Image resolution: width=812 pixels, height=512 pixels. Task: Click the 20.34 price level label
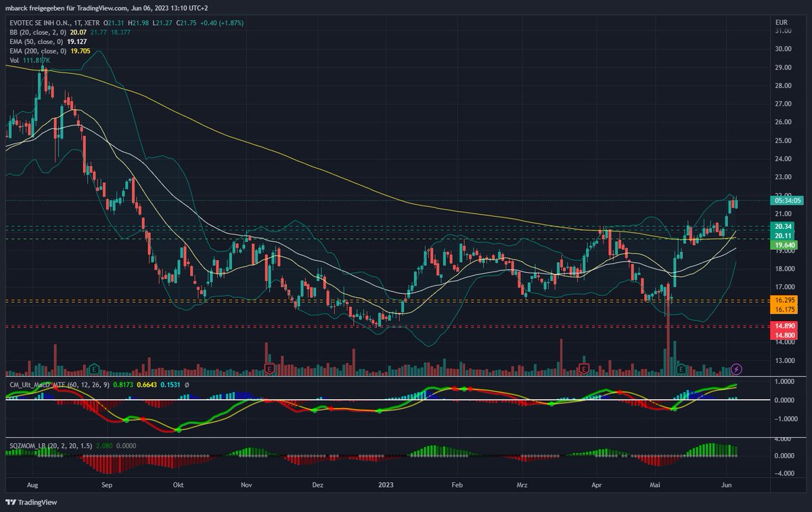pos(784,226)
